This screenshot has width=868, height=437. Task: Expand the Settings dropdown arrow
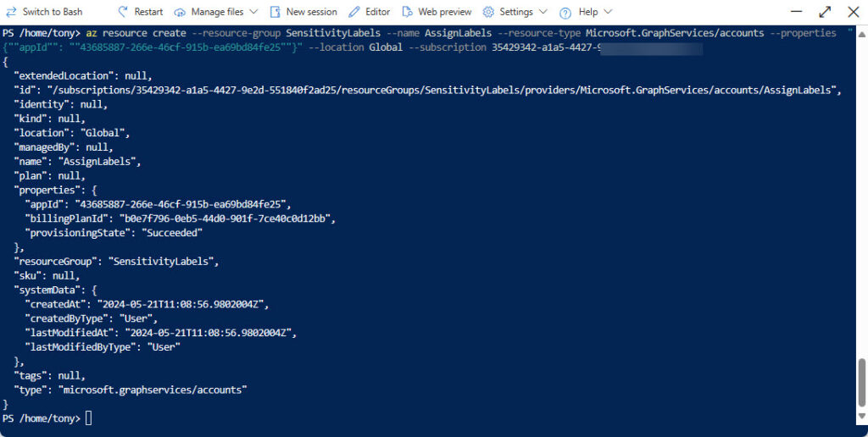click(542, 12)
